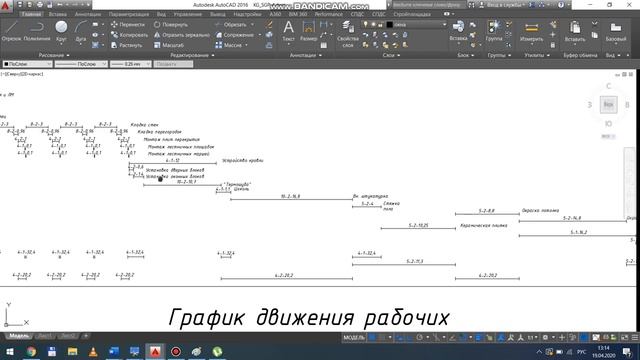Open the ПоСлою color dropdown

click(x=27, y=64)
